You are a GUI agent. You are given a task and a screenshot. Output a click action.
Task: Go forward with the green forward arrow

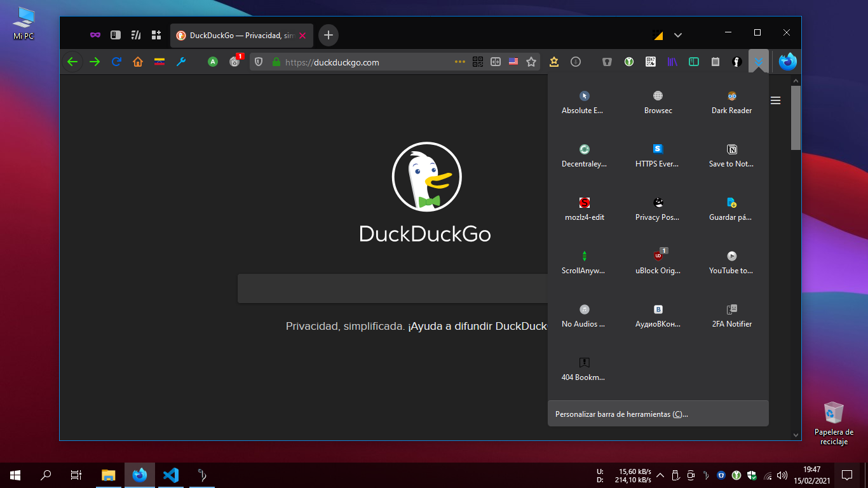point(95,62)
